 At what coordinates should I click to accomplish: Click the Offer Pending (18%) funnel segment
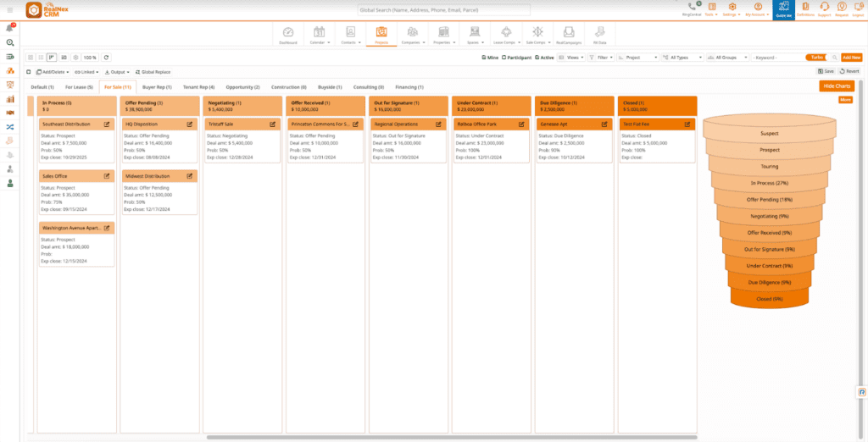click(x=770, y=199)
